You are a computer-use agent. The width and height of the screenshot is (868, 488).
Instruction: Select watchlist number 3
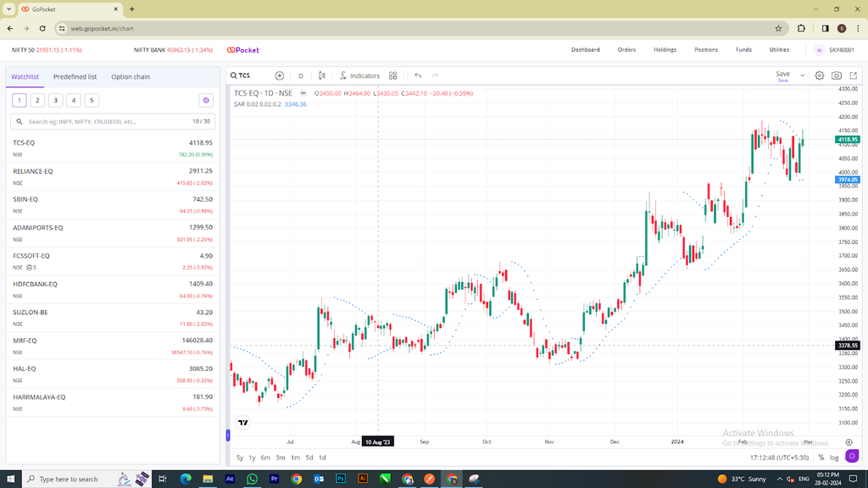55,100
